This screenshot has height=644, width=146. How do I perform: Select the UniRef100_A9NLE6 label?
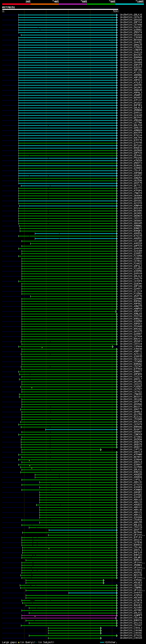tap(131, 314)
